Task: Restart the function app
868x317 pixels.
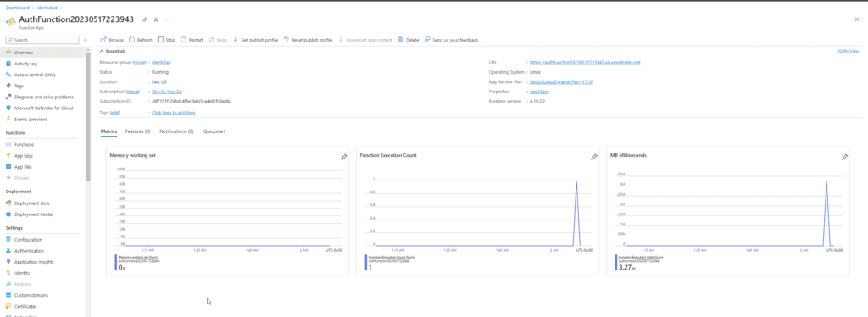Action: coord(192,40)
